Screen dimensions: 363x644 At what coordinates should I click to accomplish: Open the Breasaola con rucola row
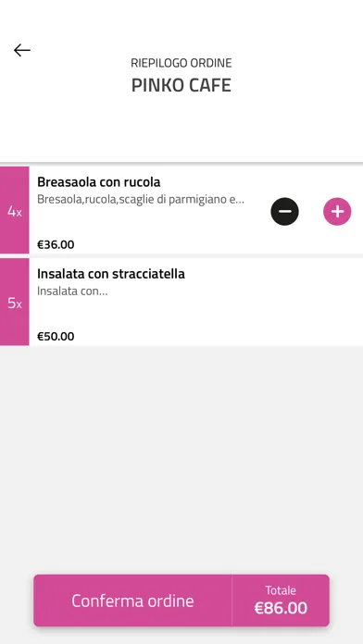(181, 210)
